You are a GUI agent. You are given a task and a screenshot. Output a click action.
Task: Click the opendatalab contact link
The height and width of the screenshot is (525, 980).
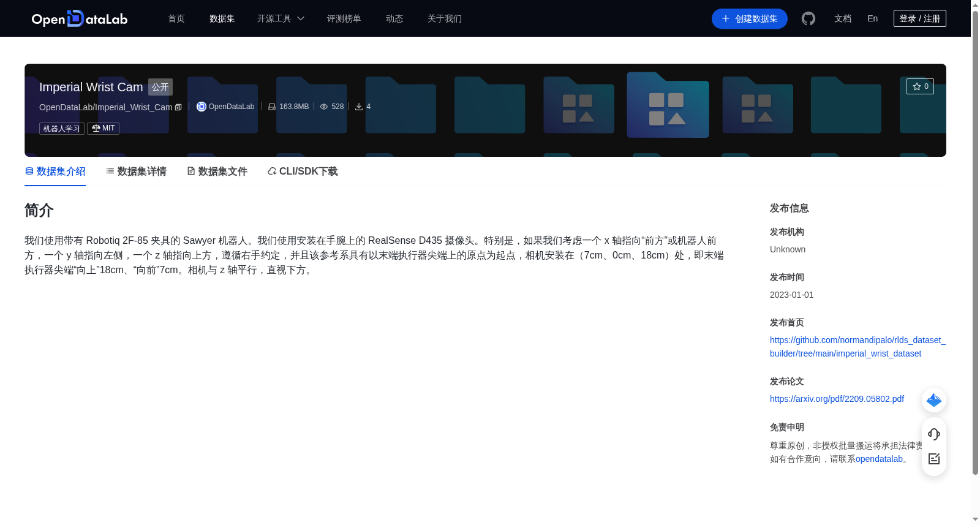point(879,459)
